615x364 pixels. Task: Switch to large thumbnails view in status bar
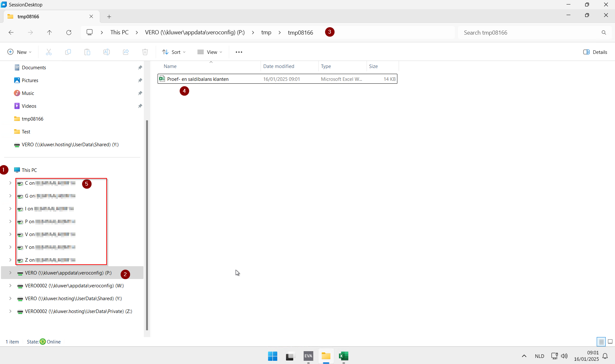(x=610, y=342)
